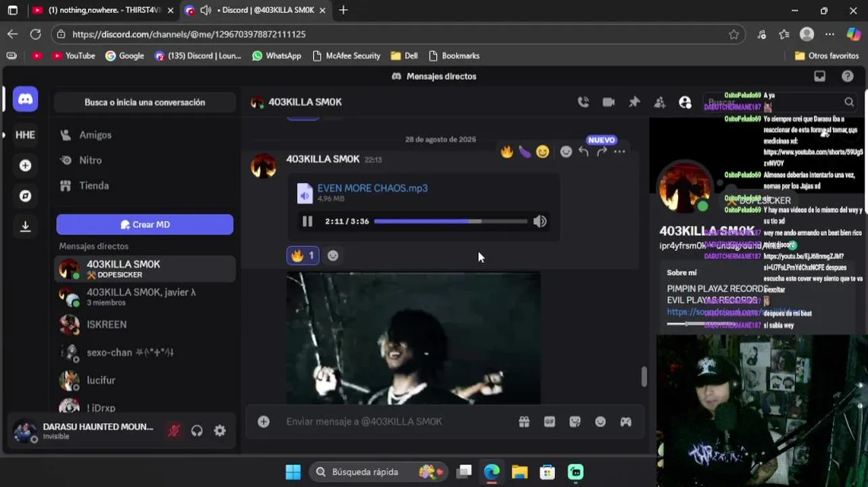The height and width of the screenshot is (487, 868).
Task: Toggle deafen headphones in user panel
Action: coord(197,431)
